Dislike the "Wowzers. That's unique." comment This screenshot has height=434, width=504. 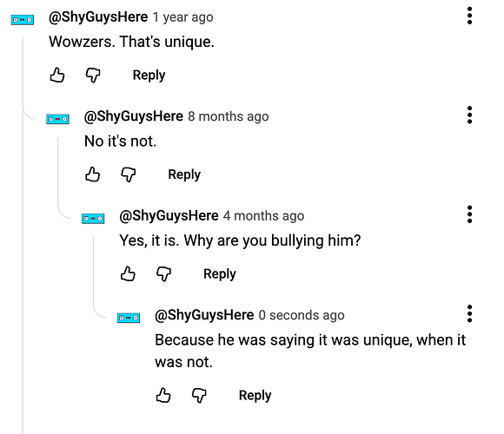point(93,76)
